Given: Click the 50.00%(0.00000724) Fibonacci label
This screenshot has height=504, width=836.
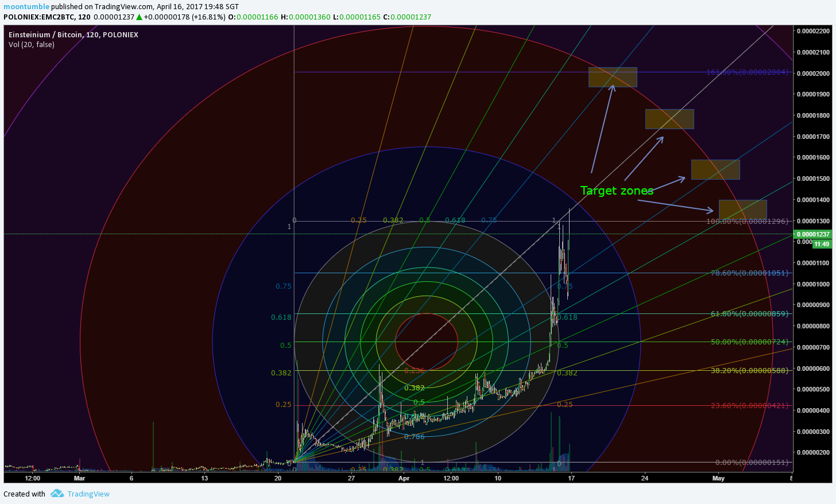Looking at the screenshot, I should coord(750,342).
